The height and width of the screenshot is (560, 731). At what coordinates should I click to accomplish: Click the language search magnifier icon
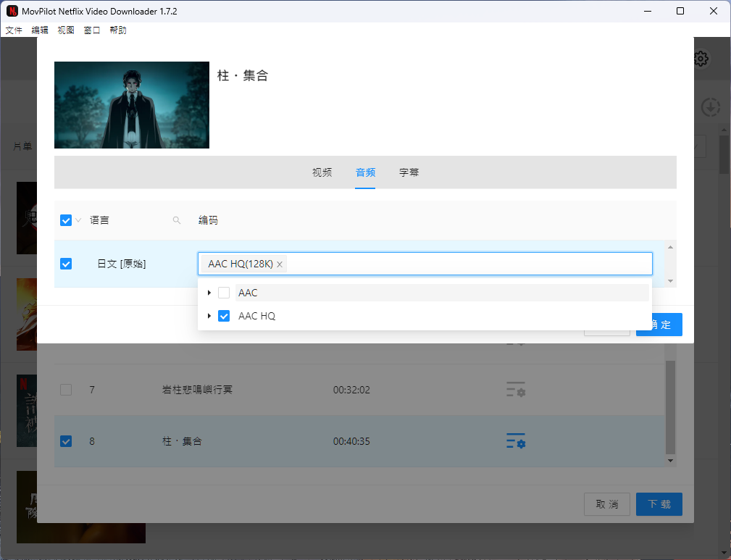177,220
